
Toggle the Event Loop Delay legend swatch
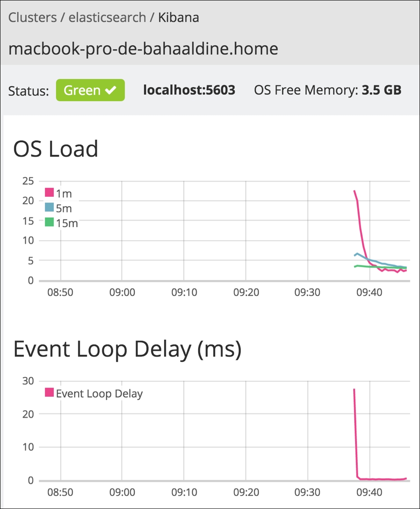(49, 392)
